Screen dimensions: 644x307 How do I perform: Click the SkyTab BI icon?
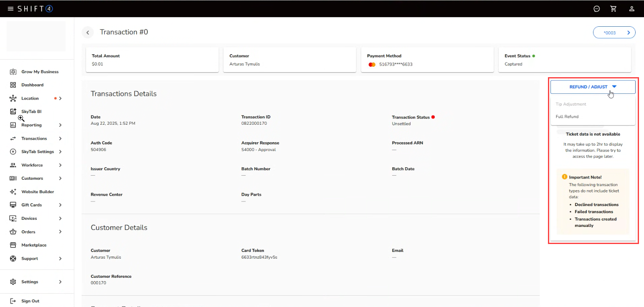tap(13, 112)
